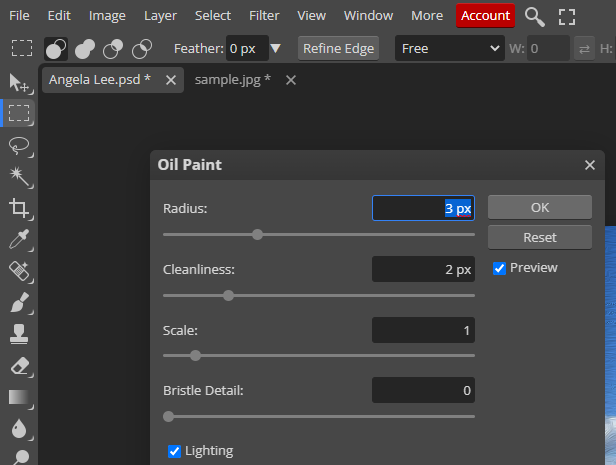Swap width and height values
This screenshot has height=465, width=616.
point(584,49)
